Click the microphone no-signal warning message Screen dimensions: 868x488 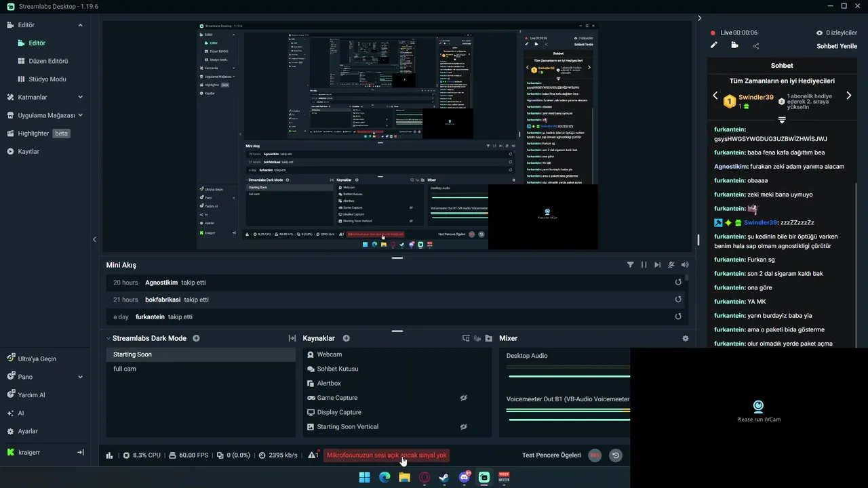coord(387,455)
